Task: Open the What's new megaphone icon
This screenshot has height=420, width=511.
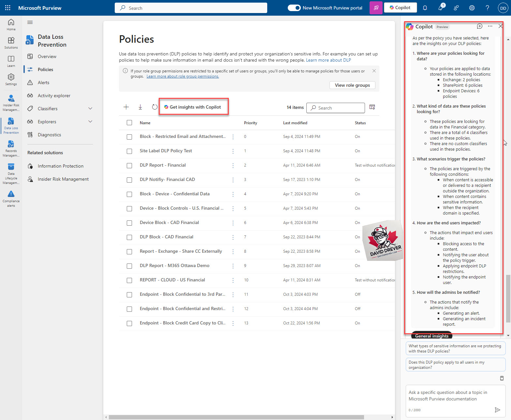Action: (441, 8)
